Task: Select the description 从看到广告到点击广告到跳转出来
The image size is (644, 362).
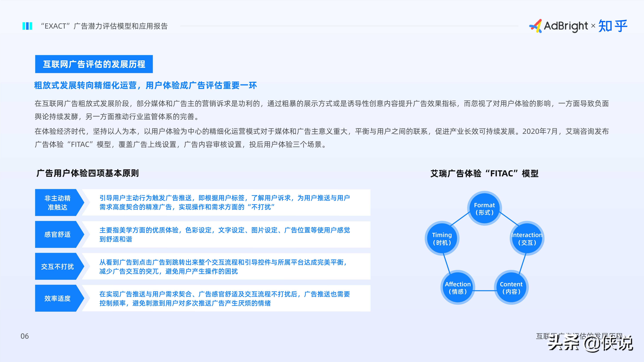Action: click(x=223, y=267)
